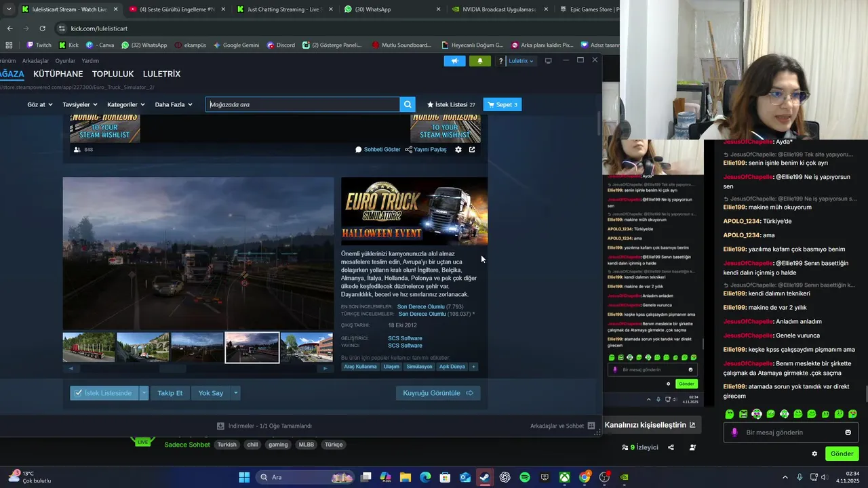Open the Oyunlar menu in Steam
Image resolution: width=868 pixels, height=488 pixels.
(65, 61)
